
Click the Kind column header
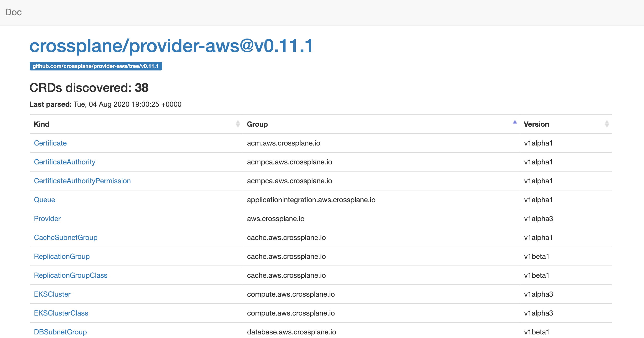tap(136, 124)
